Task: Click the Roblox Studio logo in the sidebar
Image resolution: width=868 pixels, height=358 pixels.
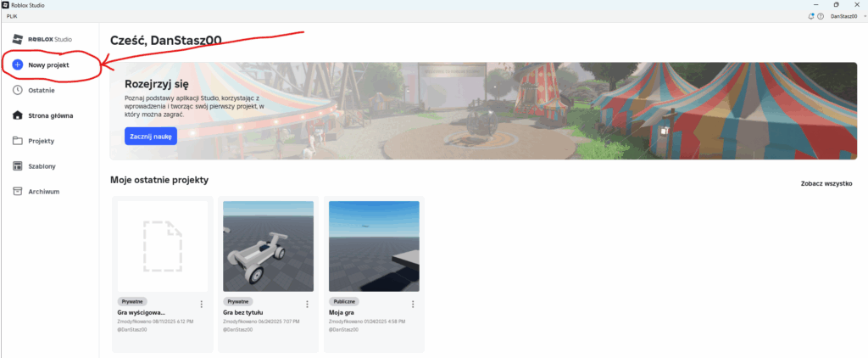Action: (x=42, y=39)
